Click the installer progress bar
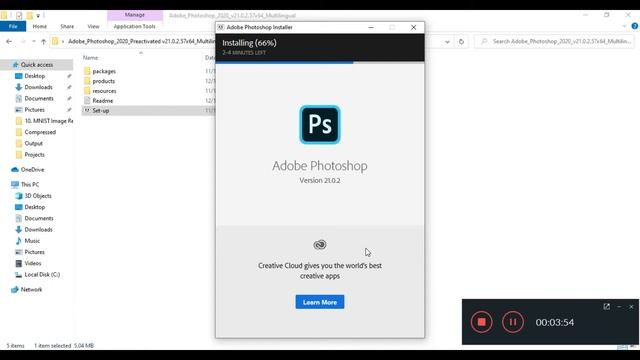 320,62
